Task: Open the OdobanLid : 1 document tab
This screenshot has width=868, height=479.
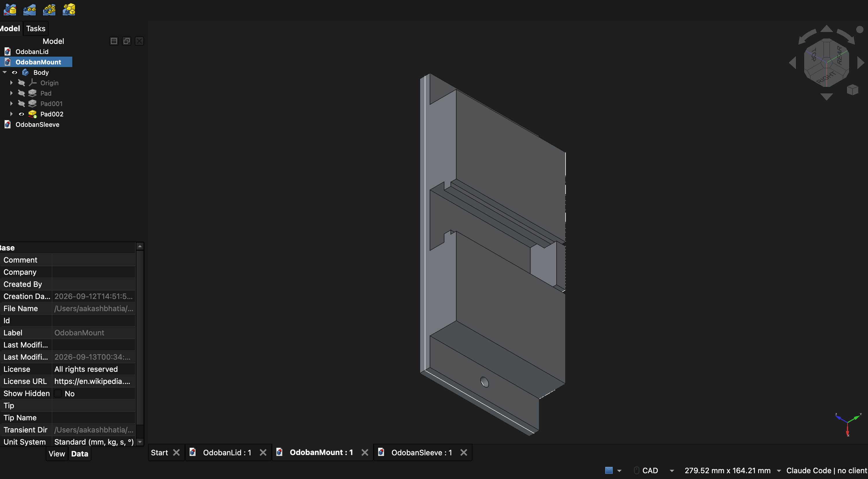Action: (227, 452)
